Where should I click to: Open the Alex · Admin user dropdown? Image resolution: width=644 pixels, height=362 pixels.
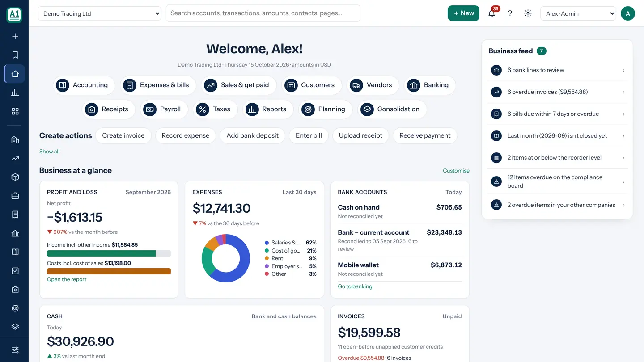pyautogui.click(x=578, y=13)
